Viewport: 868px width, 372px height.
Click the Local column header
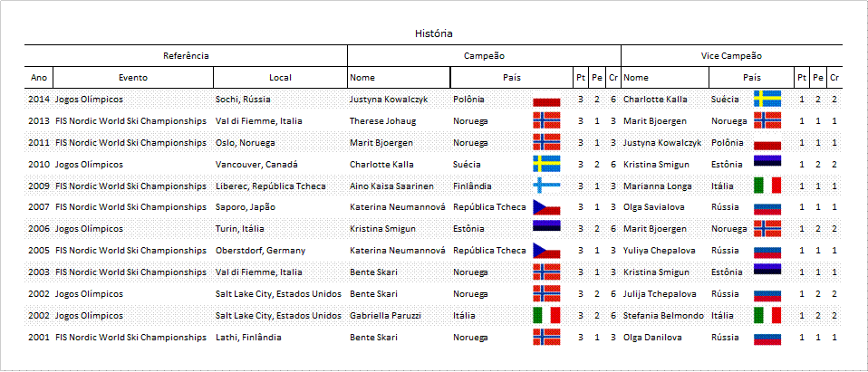tap(280, 78)
